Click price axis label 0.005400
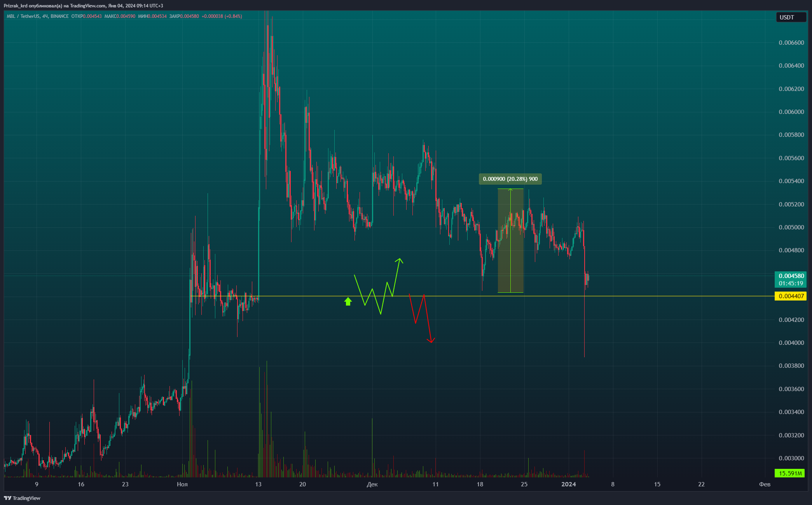 (791, 181)
